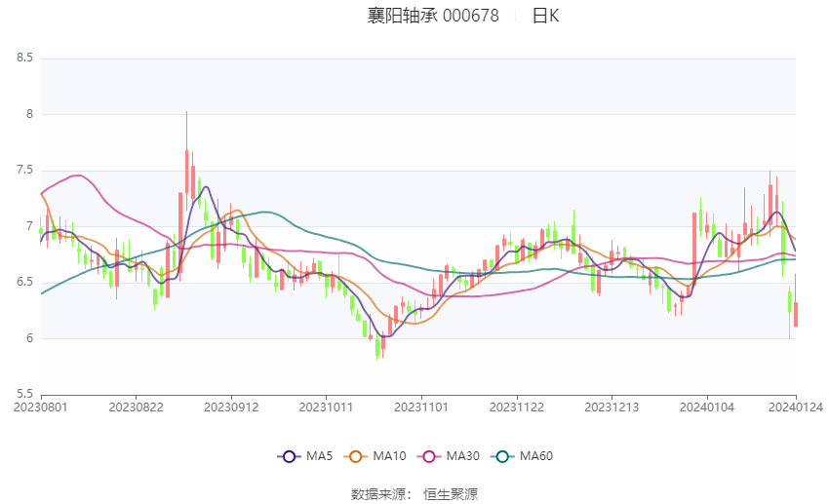Click the x-axis date label 20240104
The height and width of the screenshot is (504, 829).
pos(707,407)
